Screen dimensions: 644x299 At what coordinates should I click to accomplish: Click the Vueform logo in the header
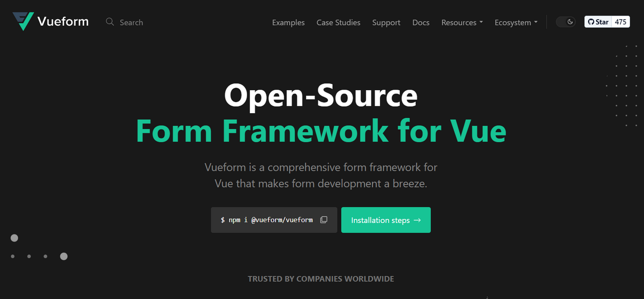coord(50,22)
